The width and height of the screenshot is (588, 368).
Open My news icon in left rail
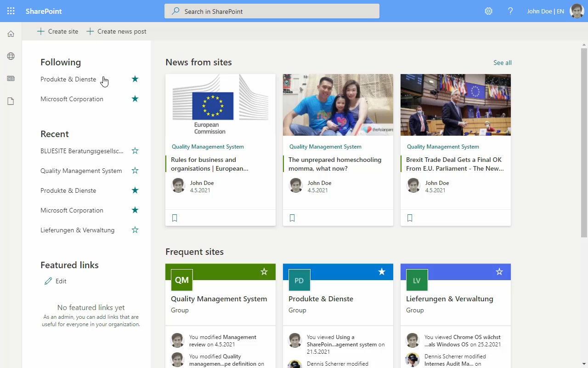pos(11,79)
